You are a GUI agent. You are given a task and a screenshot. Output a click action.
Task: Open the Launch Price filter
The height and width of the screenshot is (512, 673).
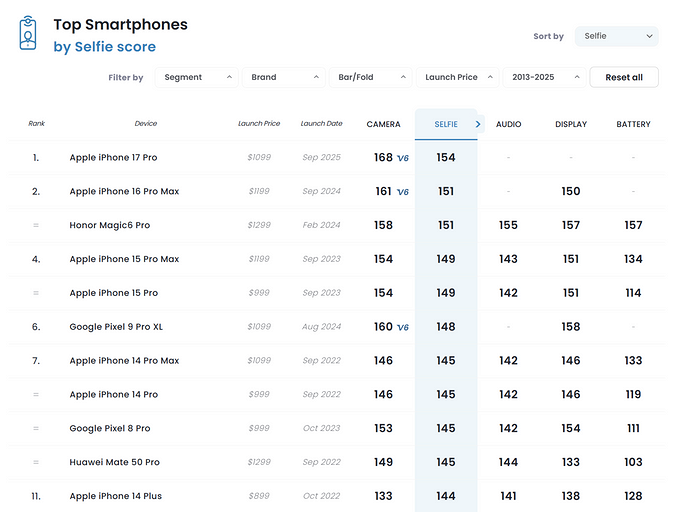point(458,77)
